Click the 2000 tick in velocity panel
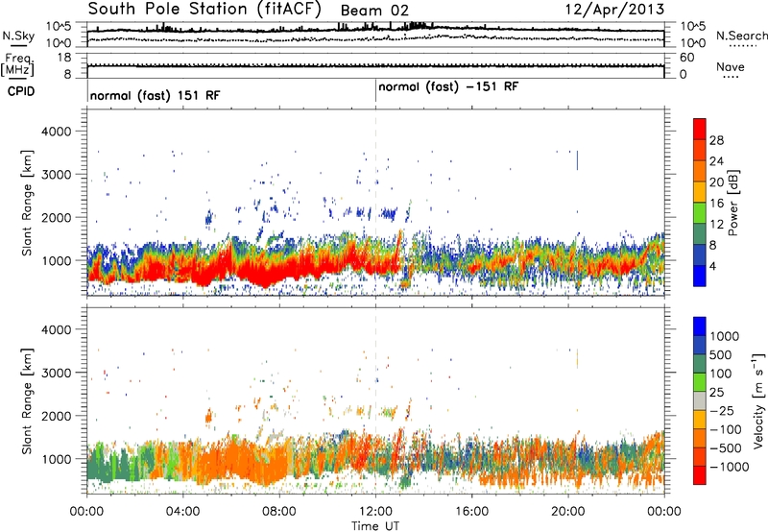 57,416
